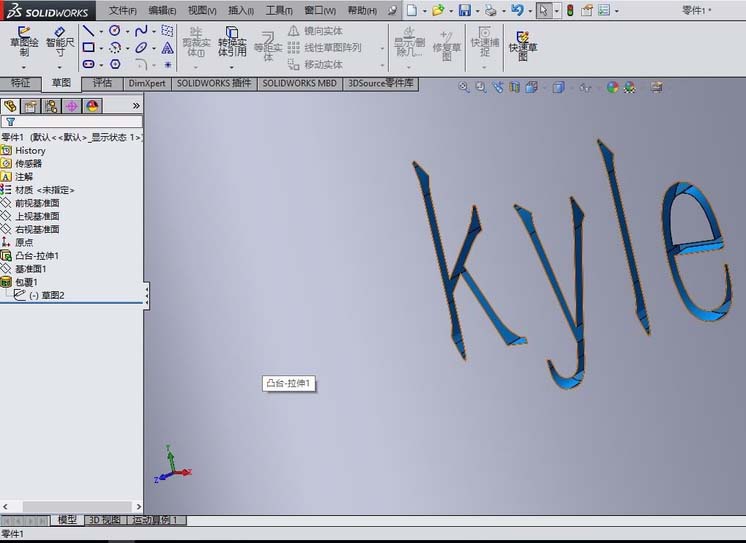Open dropdown next to Select cursor

tap(556, 10)
